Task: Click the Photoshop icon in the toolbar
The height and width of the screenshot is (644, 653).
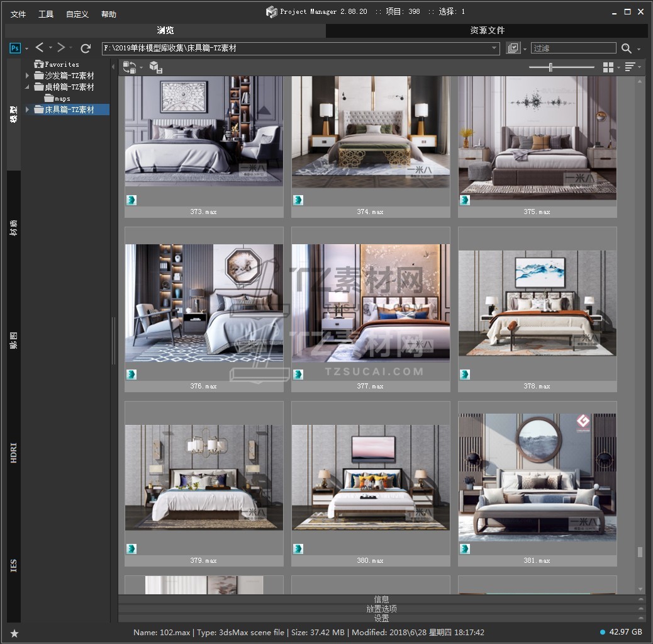Action: point(15,48)
